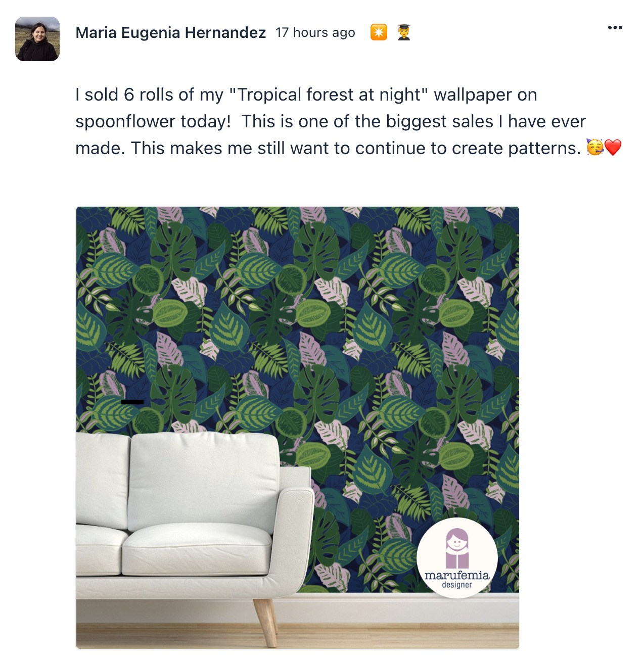Click Maria Eugenia Hernandez's profile avatar

point(37,39)
